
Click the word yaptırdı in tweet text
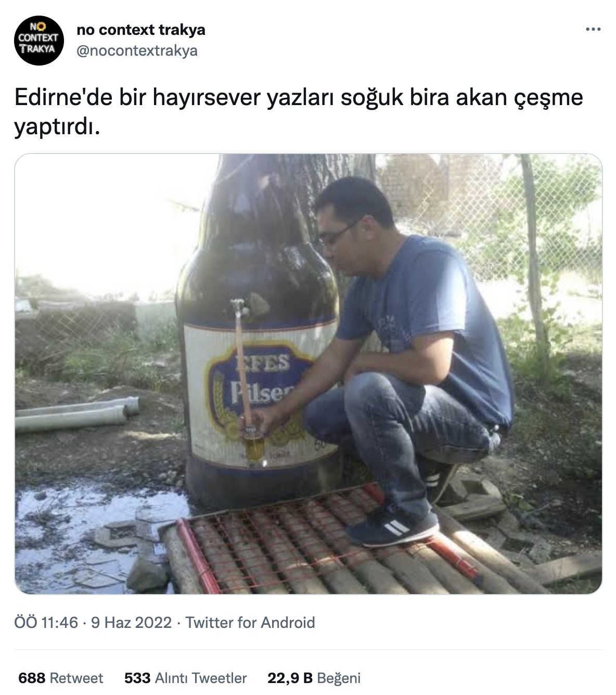click(x=57, y=127)
